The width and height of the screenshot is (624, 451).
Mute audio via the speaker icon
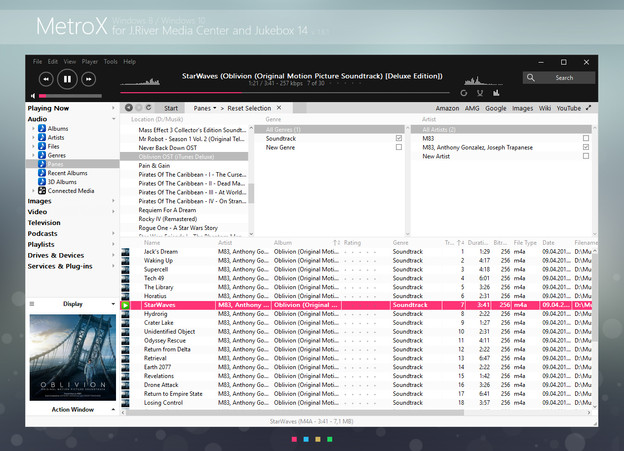[x=33, y=96]
